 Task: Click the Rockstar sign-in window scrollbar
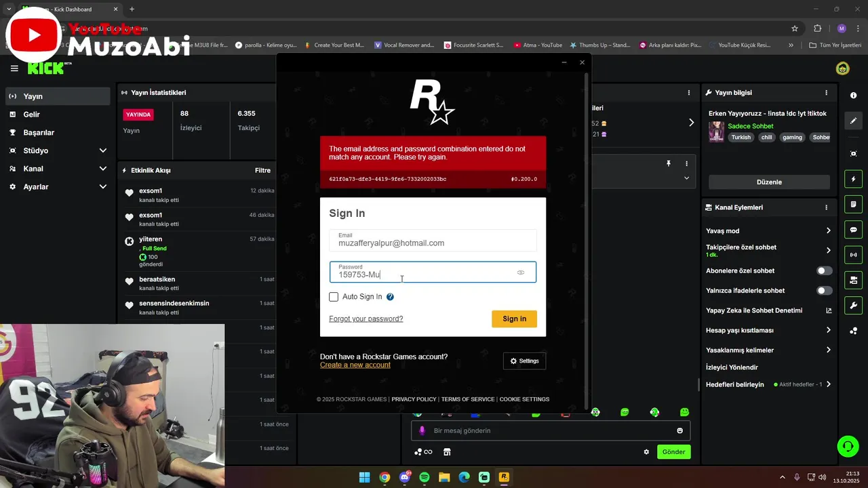[x=587, y=241]
